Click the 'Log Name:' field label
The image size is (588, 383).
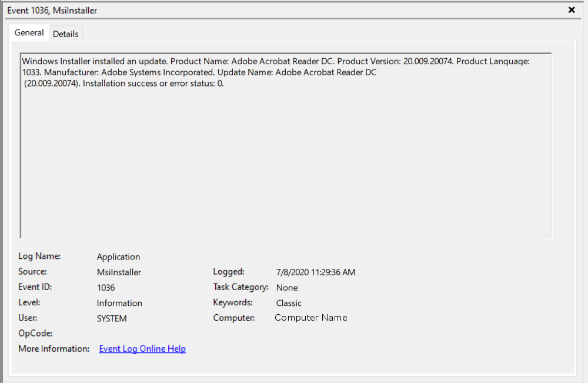(39, 256)
